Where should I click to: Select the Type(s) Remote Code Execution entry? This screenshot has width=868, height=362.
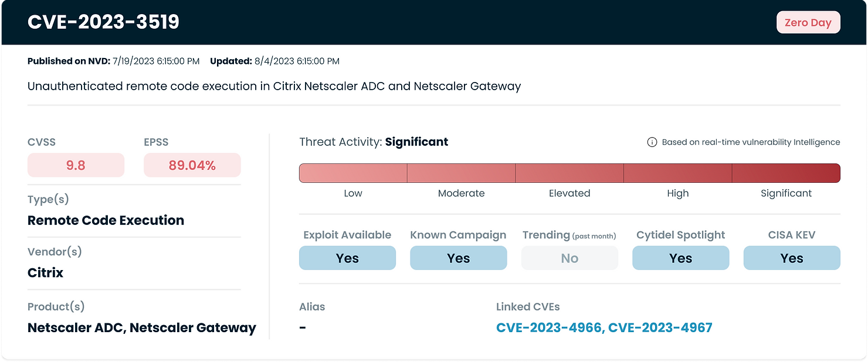[106, 220]
